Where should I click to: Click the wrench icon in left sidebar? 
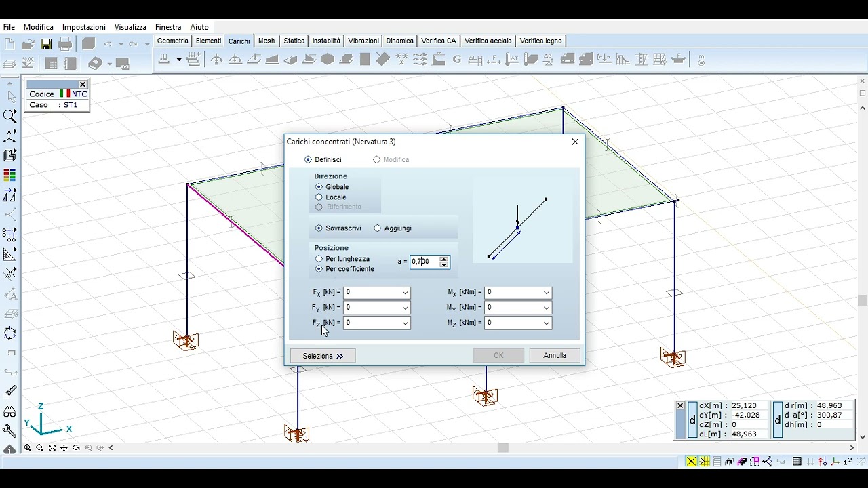point(9,430)
